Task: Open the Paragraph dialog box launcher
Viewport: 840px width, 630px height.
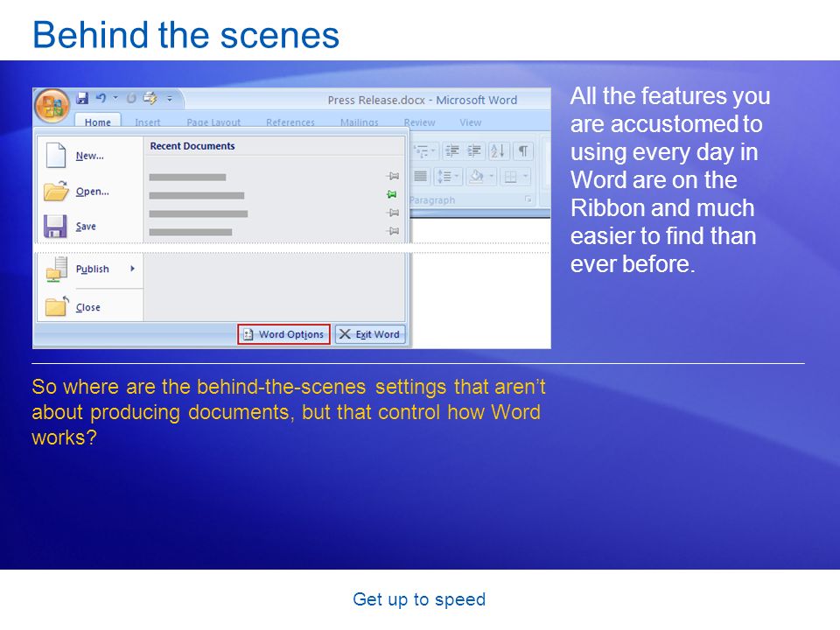Action: click(528, 199)
